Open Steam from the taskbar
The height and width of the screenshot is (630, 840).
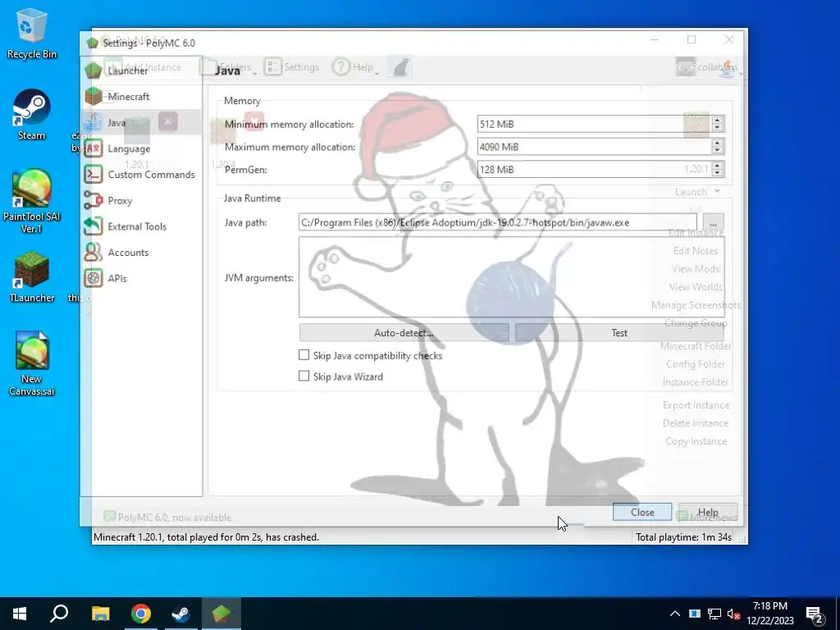coord(181,614)
